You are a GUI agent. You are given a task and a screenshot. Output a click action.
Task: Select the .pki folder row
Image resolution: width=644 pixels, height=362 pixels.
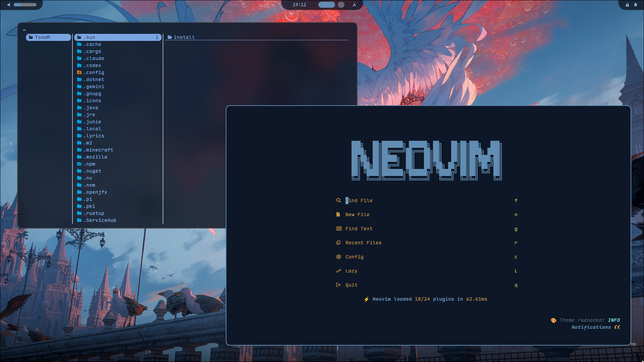pyautogui.click(x=118, y=206)
